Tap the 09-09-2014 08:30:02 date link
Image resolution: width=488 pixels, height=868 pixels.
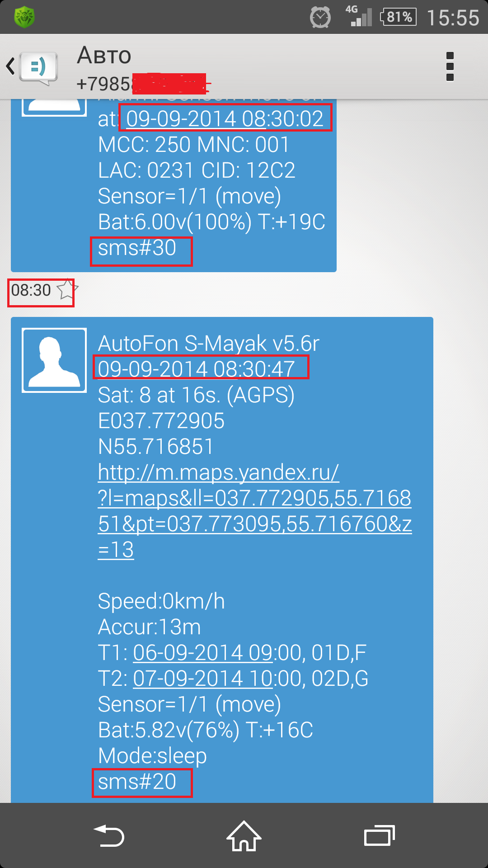pyautogui.click(x=225, y=119)
